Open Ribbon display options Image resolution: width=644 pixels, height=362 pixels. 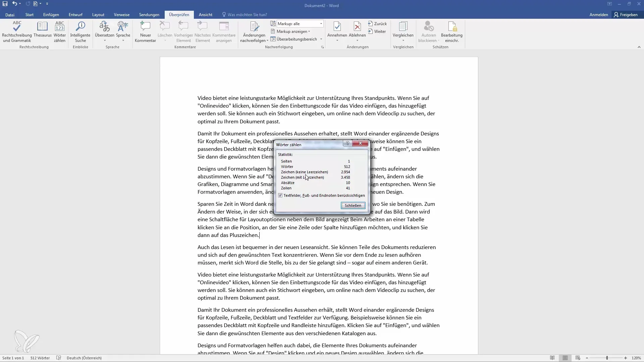tap(609, 4)
